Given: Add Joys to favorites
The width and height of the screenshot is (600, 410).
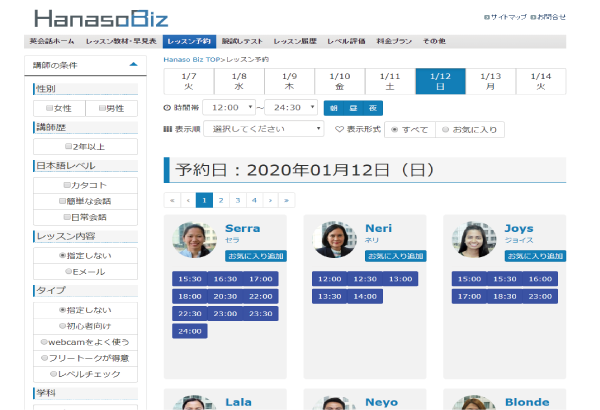Looking at the screenshot, I should 535,256.
